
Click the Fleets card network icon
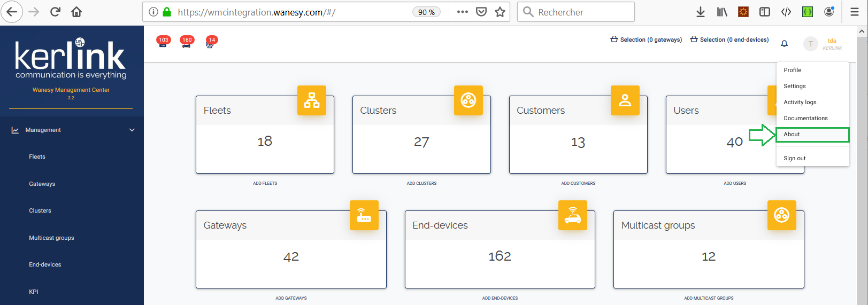311,100
